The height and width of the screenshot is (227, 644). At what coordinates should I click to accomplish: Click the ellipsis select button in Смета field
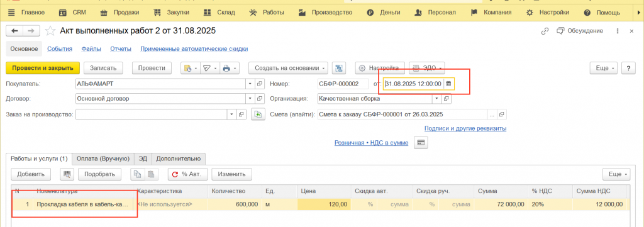pos(492,114)
